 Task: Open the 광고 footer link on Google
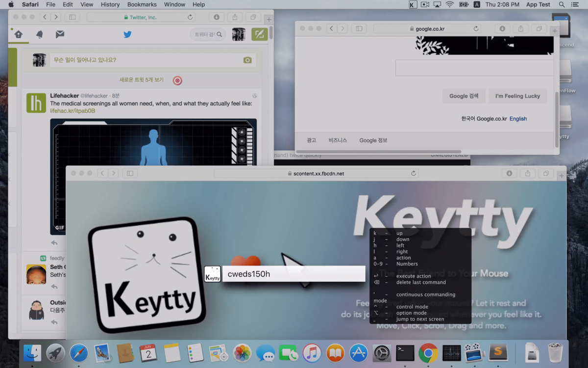[x=312, y=140]
